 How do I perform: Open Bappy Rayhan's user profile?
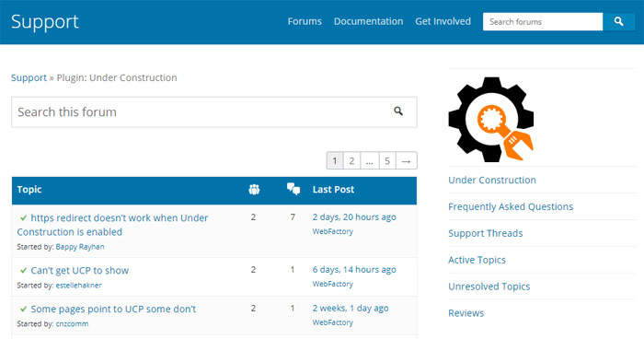coord(80,247)
